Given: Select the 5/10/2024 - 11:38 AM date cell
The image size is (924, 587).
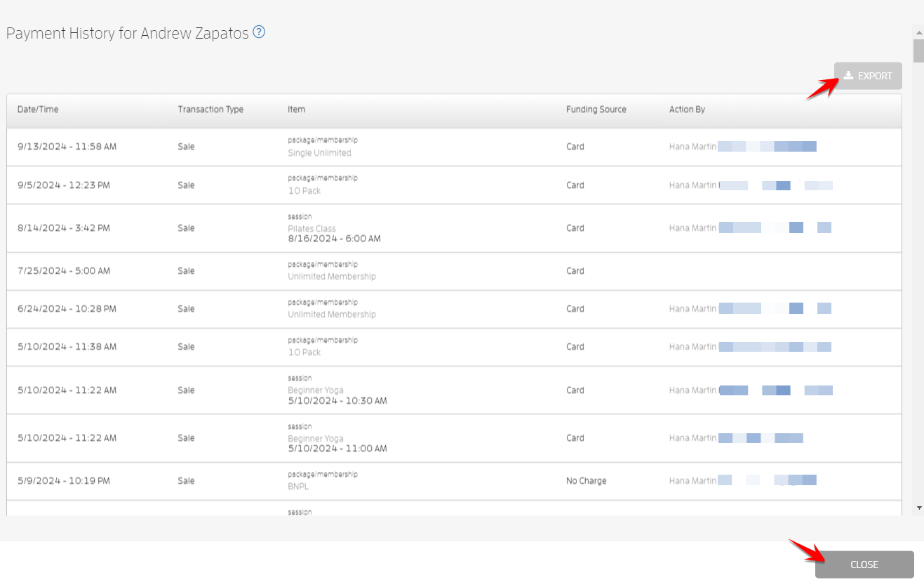Looking at the screenshot, I should pyautogui.click(x=67, y=347).
